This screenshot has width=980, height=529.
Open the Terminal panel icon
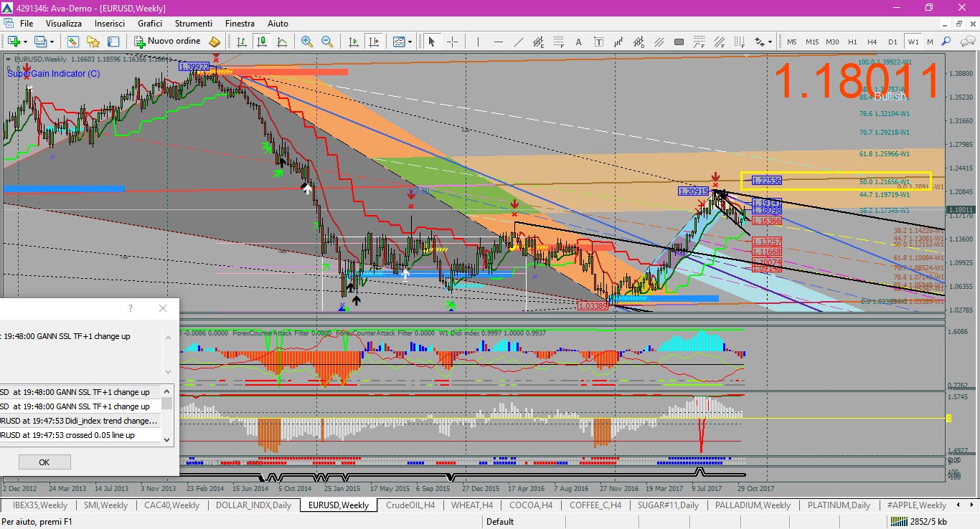(113, 42)
